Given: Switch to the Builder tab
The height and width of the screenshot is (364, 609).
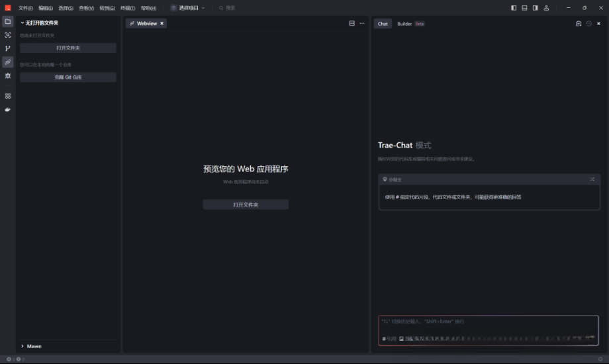Looking at the screenshot, I should 404,24.
